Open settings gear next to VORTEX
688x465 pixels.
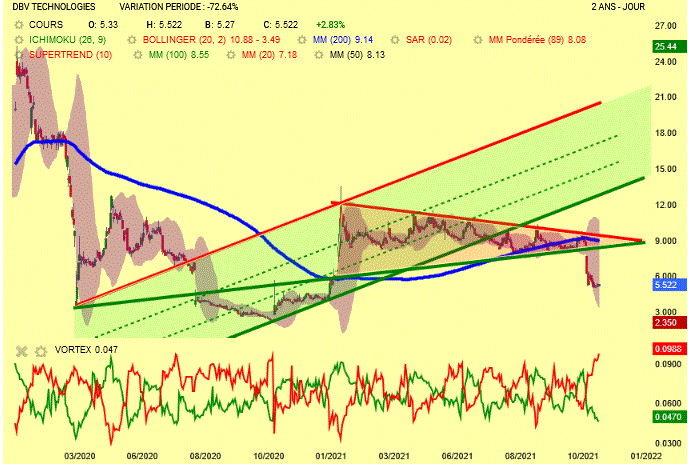pos(41,351)
